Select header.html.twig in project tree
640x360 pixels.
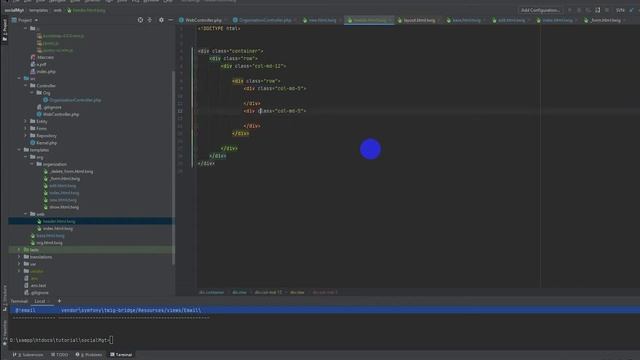[59, 221]
